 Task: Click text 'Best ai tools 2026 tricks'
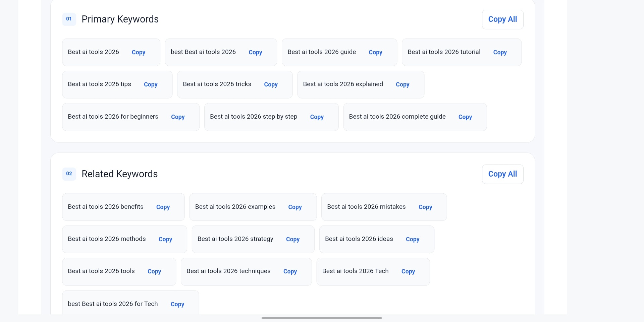coord(217,84)
